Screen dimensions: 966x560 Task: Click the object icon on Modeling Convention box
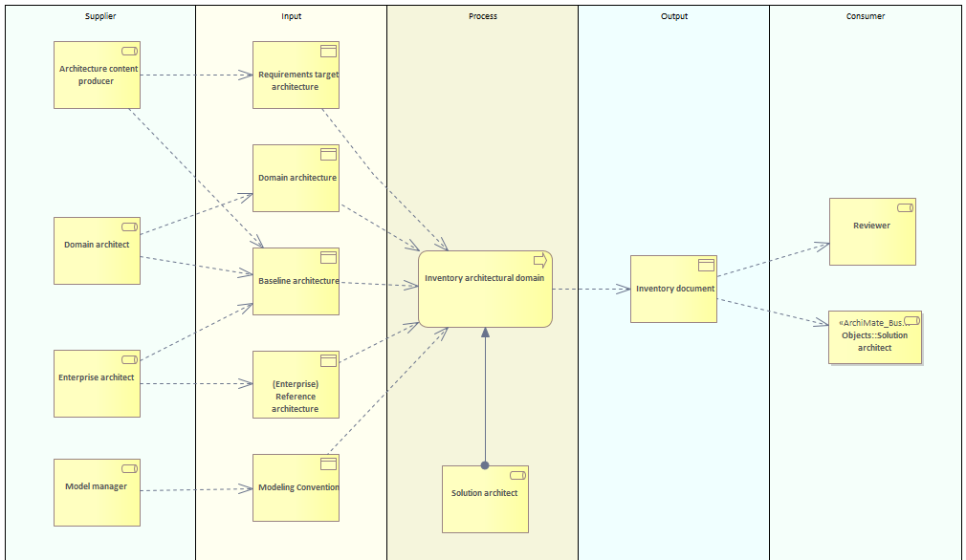coord(328,463)
